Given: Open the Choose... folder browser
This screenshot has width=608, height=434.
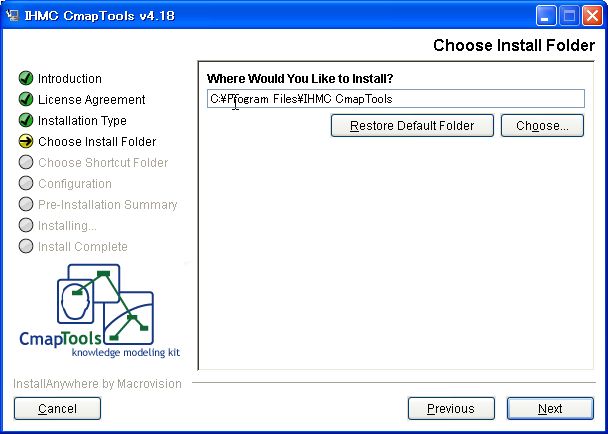Looking at the screenshot, I should click(x=542, y=125).
